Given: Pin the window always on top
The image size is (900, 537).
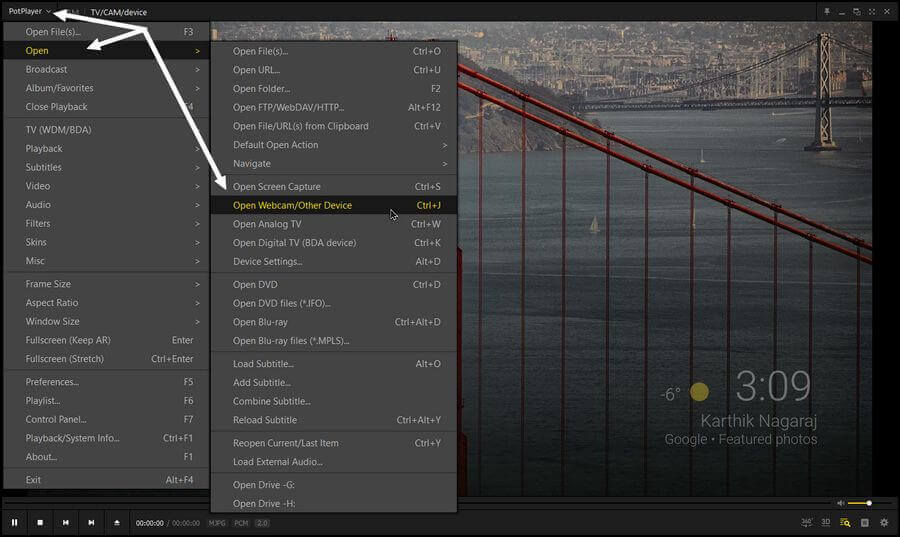Looking at the screenshot, I should click(x=827, y=12).
